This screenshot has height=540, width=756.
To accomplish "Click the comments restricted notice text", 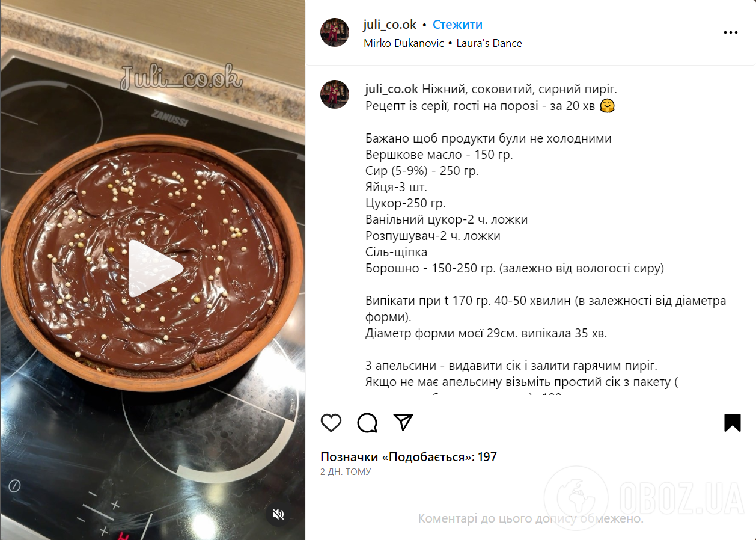I will [531, 518].
